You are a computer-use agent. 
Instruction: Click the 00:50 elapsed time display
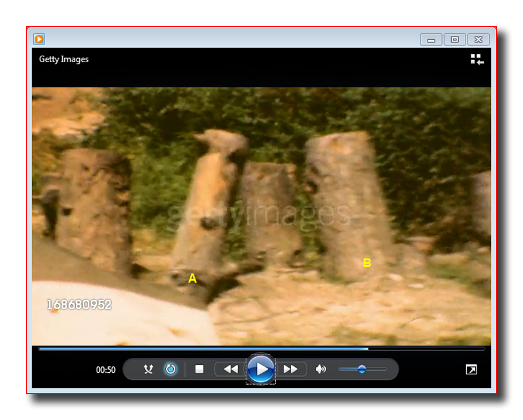106,370
